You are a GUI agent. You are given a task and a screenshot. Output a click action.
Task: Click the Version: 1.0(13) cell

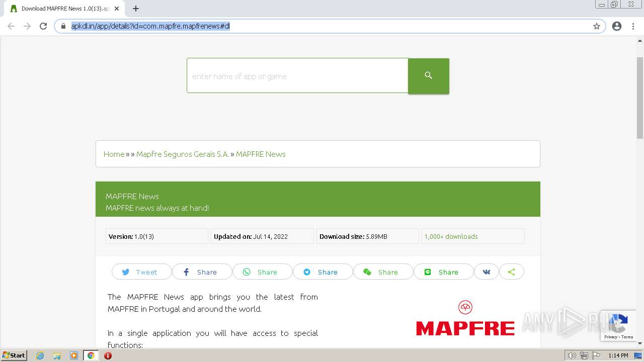[x=157, y=236]
